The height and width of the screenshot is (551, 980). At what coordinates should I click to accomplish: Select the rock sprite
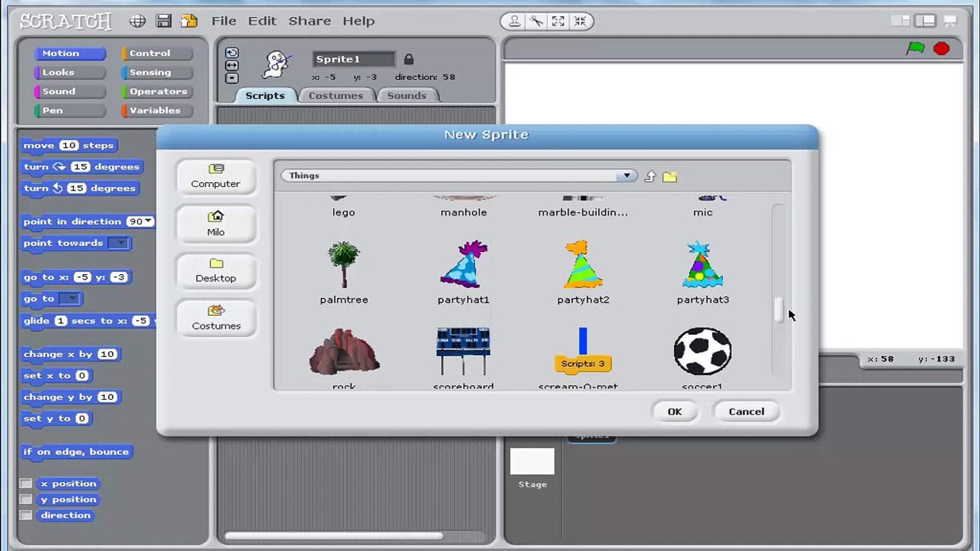point(344,358)
